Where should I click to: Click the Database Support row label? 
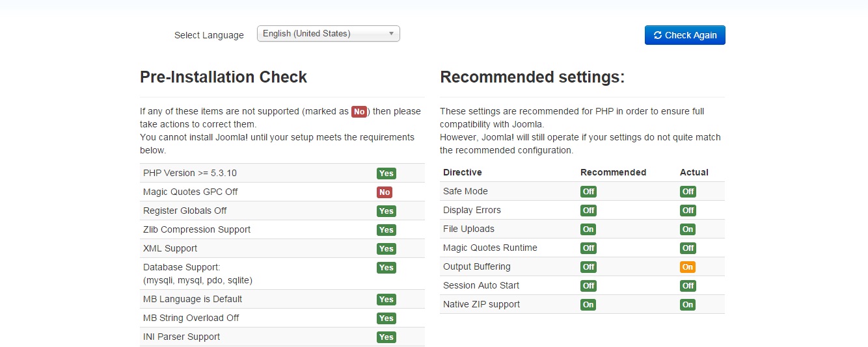tap(182, 267)
